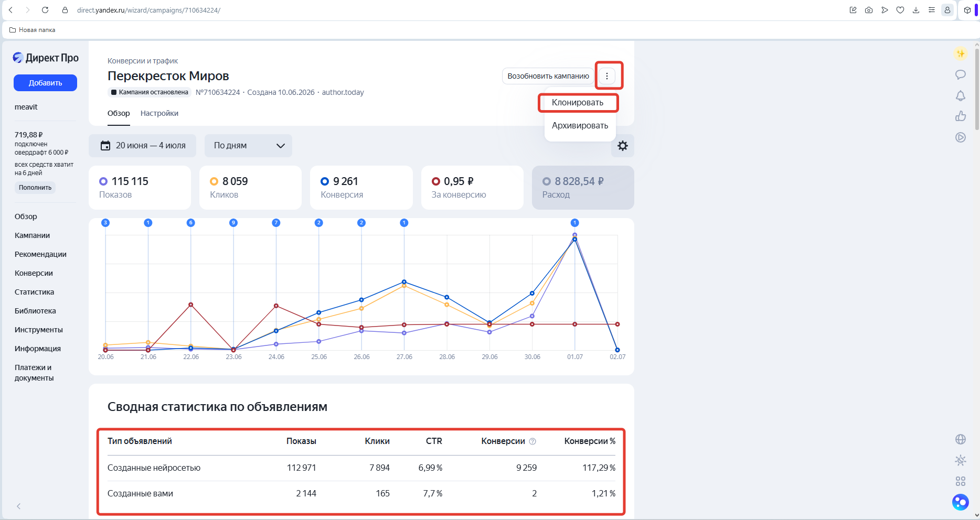Click the Конверсии help question icon
The height and width of the screenshot is (520, 980).
click(532, 441)
